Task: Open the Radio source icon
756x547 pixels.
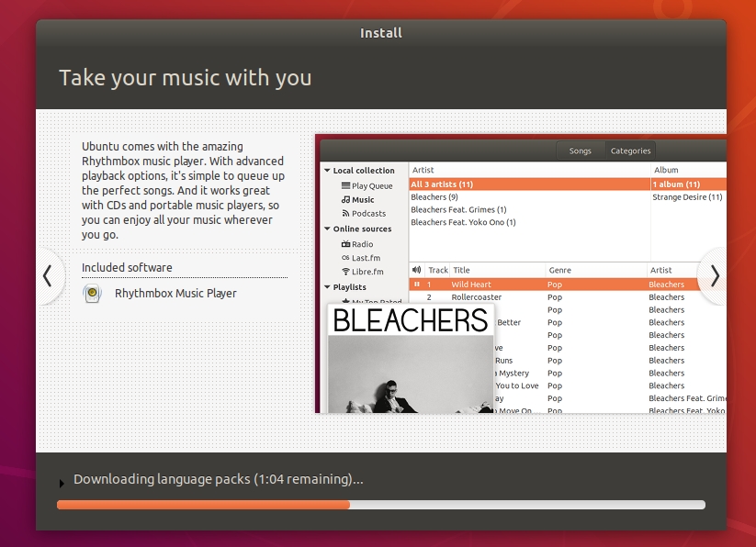Action: click(x=345, y=244)
